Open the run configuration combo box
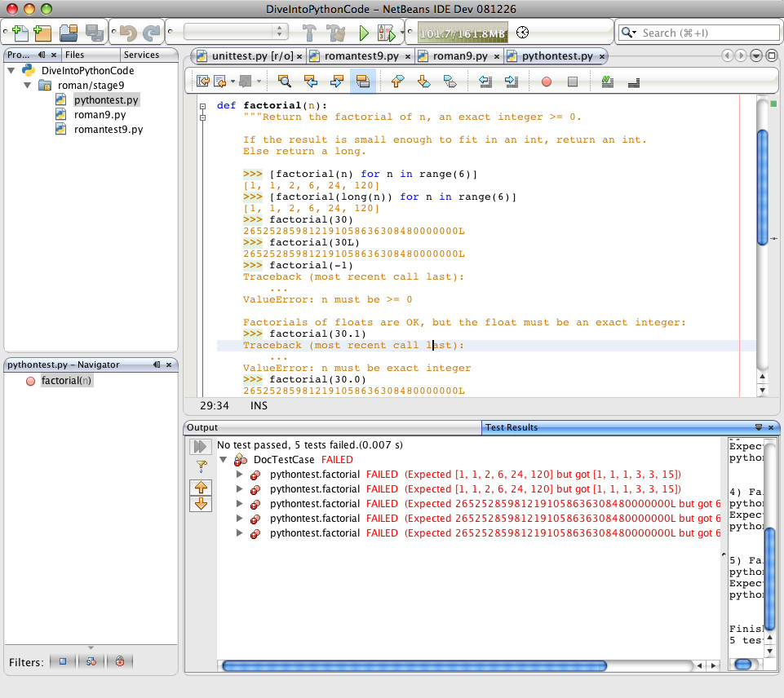Screen dimensions: 784x698 pos(236,32)
